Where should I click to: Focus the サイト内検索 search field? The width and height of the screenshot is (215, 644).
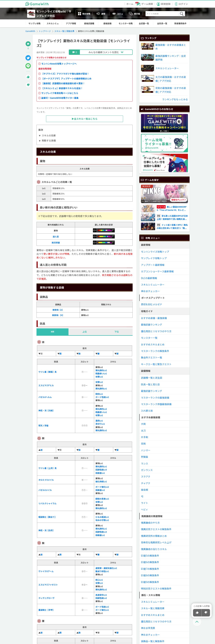coord(162,14)
